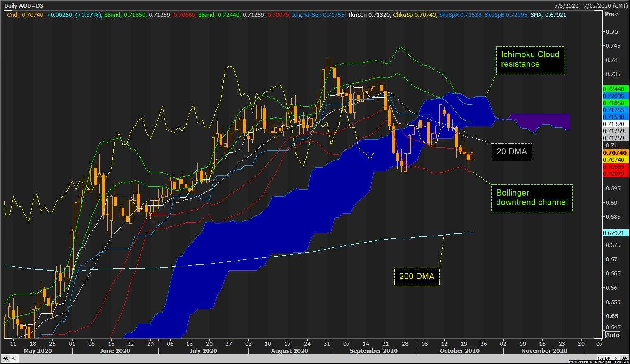Select the TknSen 0.71320 legend entry
This screenshot has height=364, width=630.
tap(369, 15)
